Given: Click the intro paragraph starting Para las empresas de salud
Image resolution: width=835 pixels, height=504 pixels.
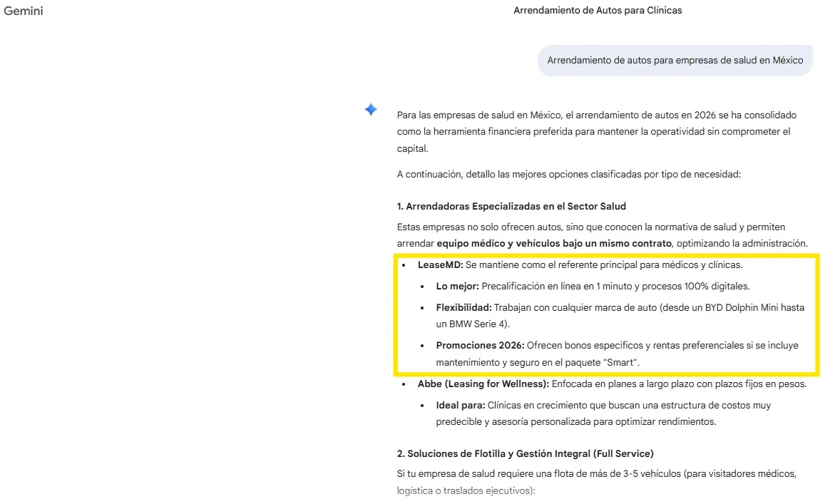Looking at the screenshot, I should [596, 131].
